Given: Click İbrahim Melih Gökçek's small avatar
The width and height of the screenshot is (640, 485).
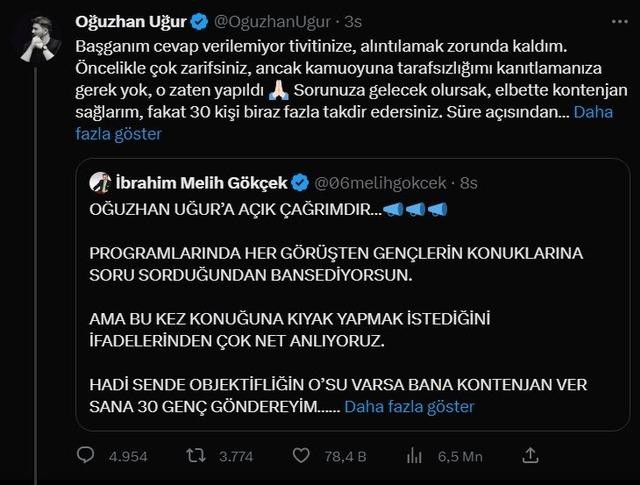Looking at the screenshot, I should click(x=99, y=183).
